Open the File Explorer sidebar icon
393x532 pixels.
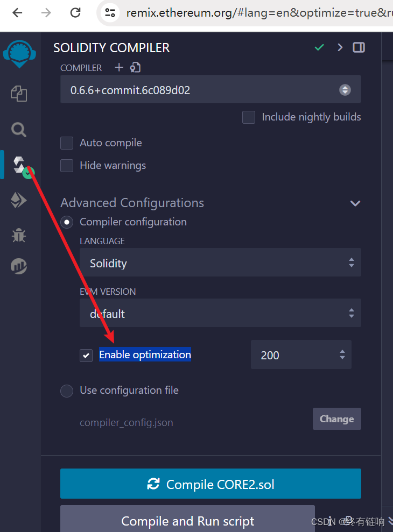19,94
